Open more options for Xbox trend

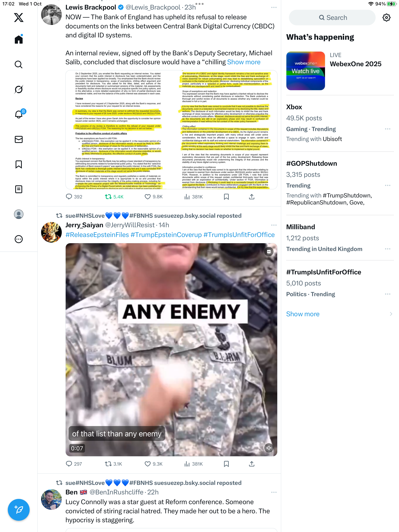click(388, 129)
